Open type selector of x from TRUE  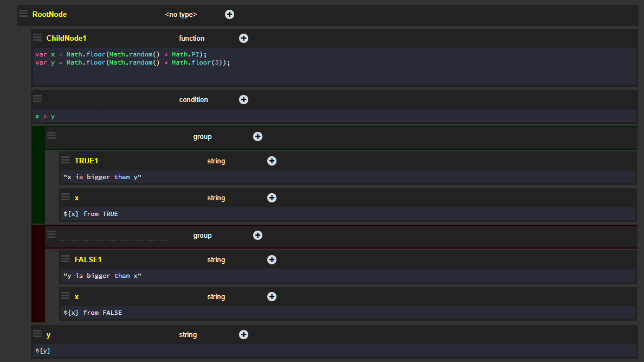(216, 198)
